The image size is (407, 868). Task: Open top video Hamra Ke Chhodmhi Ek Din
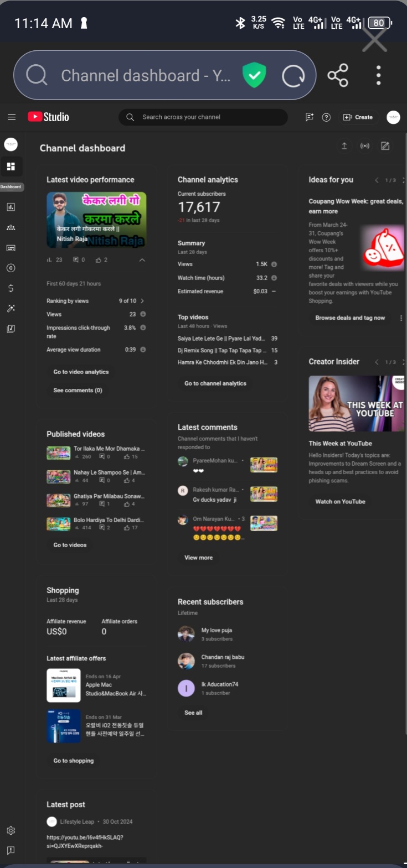pos(227,362)
